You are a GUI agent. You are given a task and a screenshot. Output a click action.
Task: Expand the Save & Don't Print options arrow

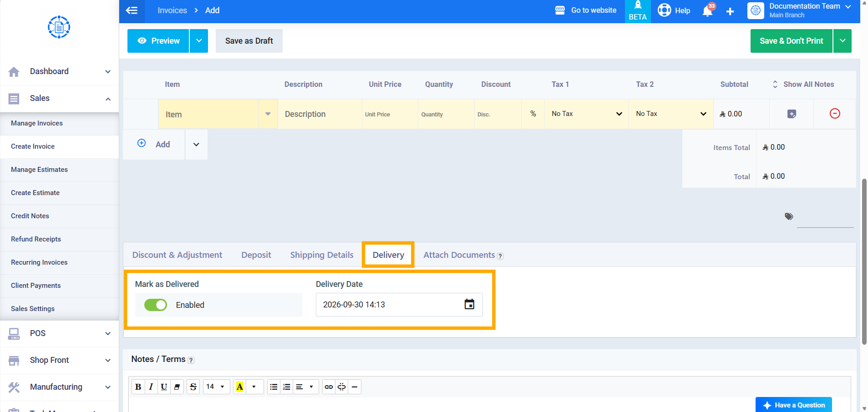(x=843, y=41)
